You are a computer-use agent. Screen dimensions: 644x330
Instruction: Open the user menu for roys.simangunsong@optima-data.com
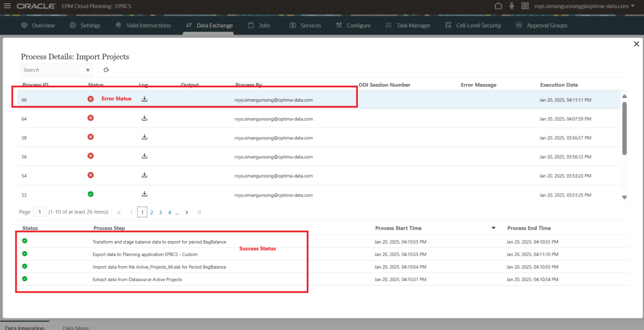tap(584, 6)
